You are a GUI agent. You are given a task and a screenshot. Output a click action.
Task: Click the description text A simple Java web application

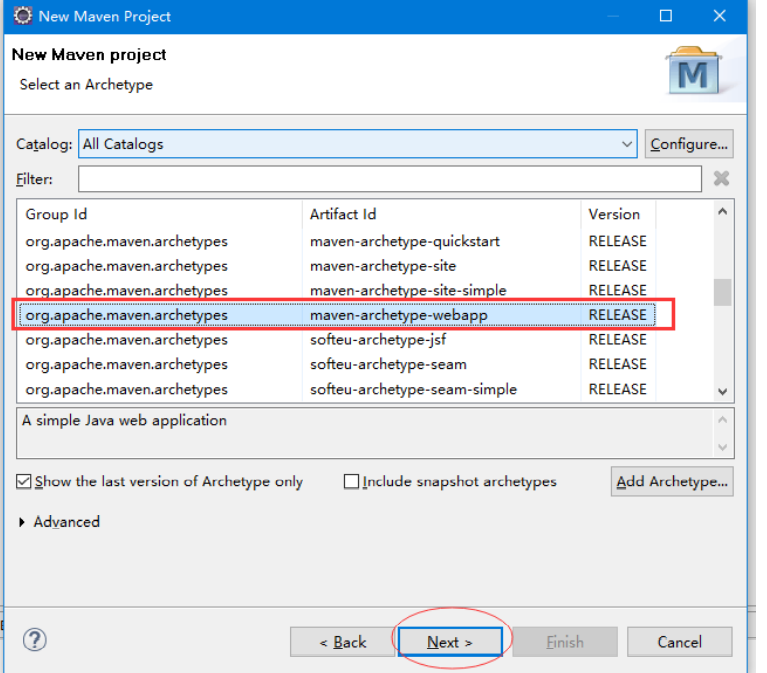(x=124, y=421)
